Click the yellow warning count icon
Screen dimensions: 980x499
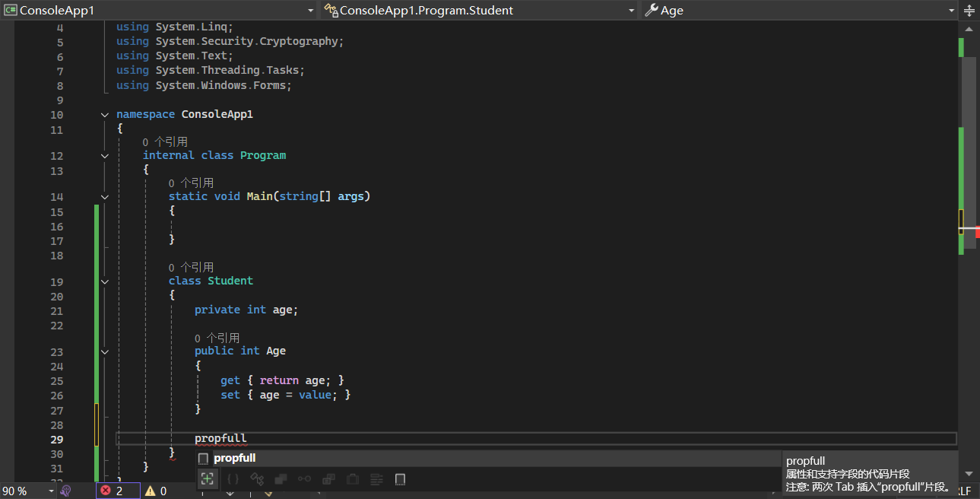tap(151, 491)
